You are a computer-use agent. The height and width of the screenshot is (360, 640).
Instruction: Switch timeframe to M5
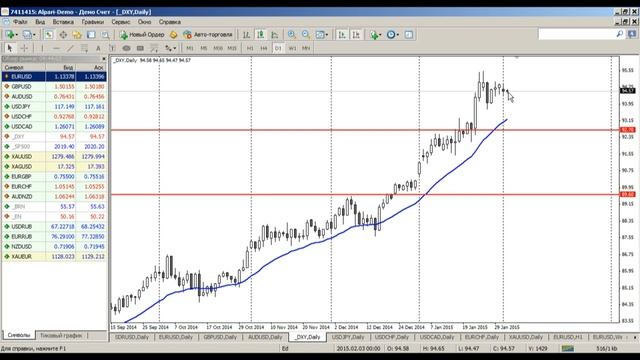[x=204, y=48]
